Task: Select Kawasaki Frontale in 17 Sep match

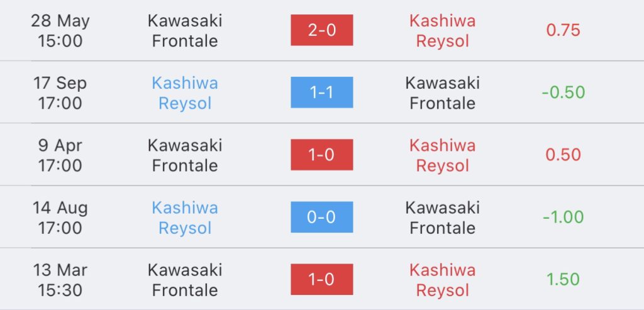Action: point(442,93)
